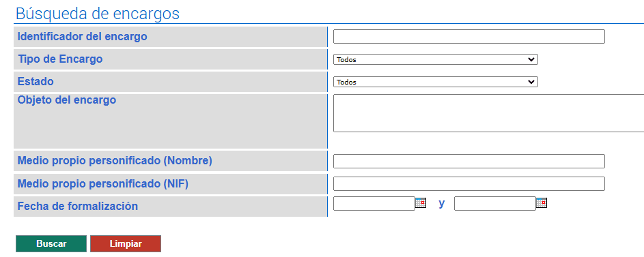Expand the Tipo de Encargo dropdown
644x257 pixels.
(x=435, y=59)
